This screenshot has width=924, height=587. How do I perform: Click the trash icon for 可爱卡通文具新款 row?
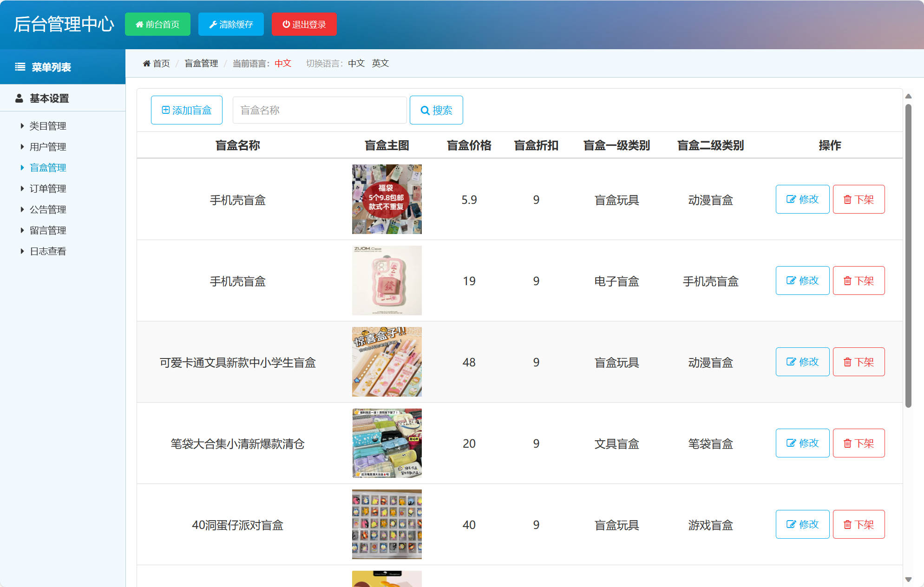(847, 362)
